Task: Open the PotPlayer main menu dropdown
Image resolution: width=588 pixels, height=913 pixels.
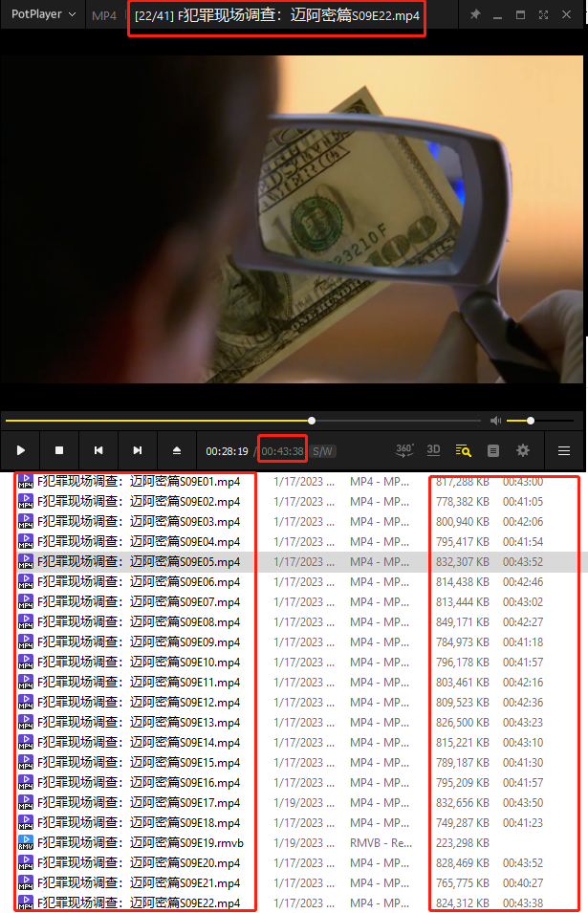Action: [43, 15]
